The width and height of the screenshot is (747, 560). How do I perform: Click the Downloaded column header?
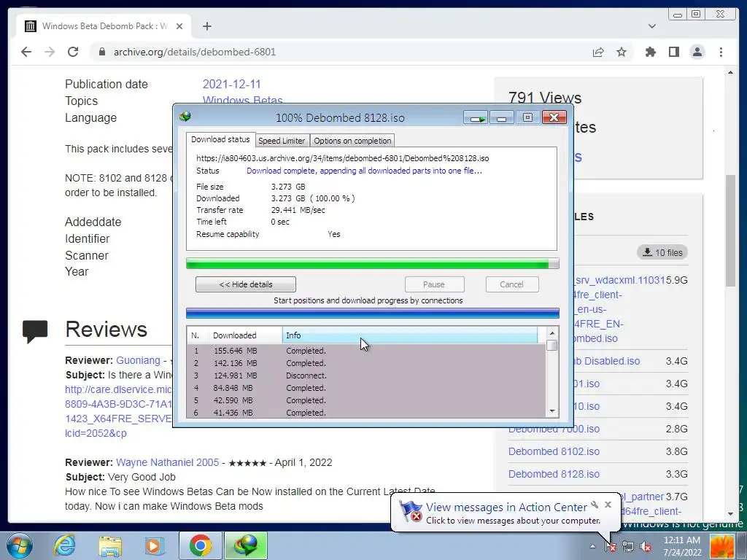[245, 335]
